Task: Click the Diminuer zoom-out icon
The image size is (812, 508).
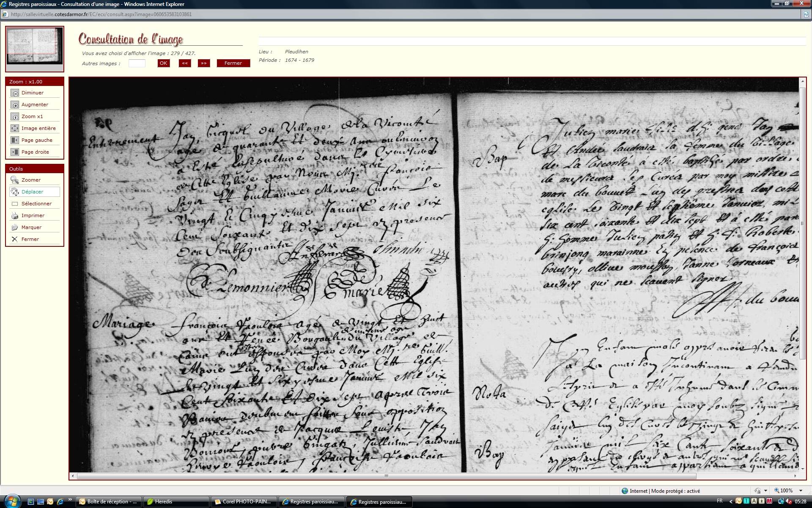Action: click(15, 93)
